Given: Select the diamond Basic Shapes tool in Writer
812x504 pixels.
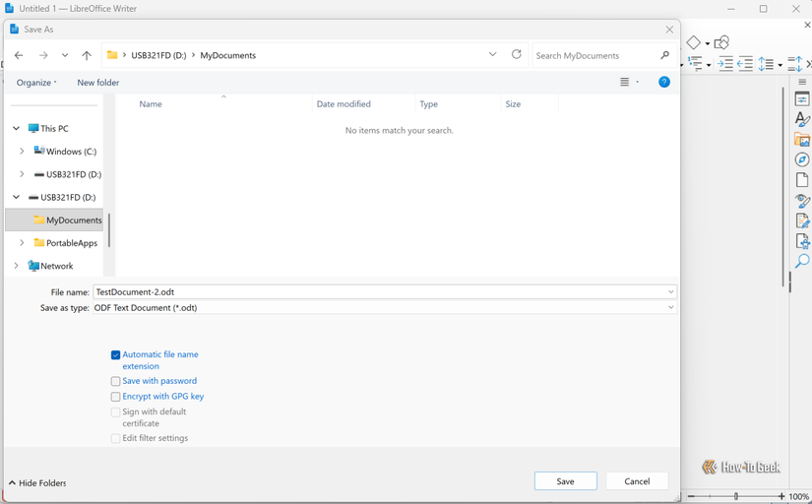Looking at the screenshot, I should (693, 42).
